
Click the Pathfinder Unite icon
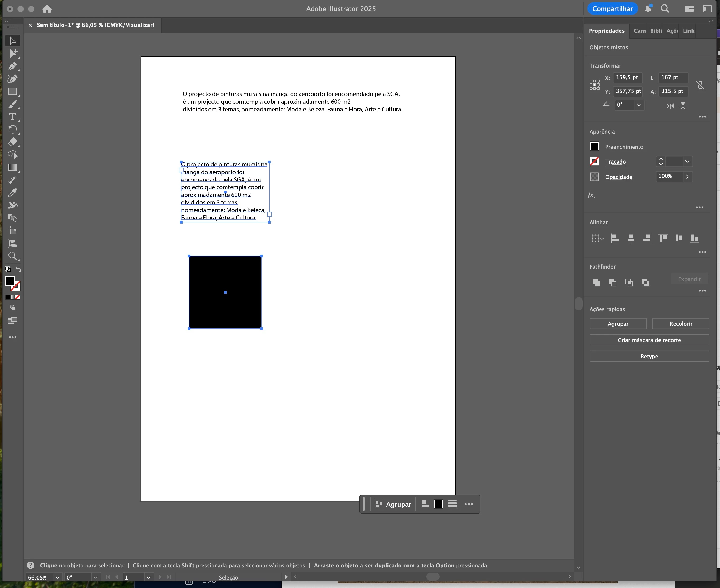[596, 282]
